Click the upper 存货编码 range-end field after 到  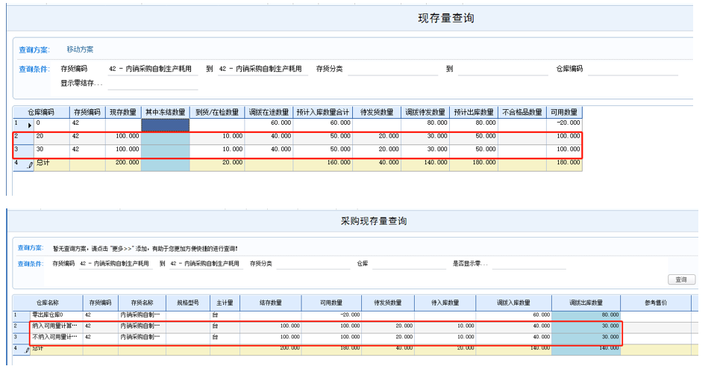[263, 69]
